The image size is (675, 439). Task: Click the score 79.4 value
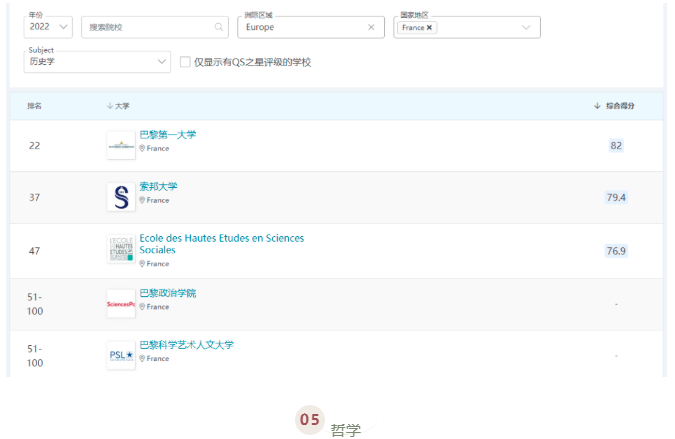[x=616, y=198]
